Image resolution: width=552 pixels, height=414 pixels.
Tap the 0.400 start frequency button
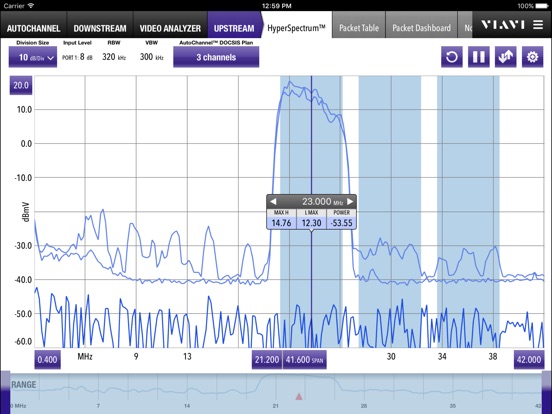(x=47, y=359)
